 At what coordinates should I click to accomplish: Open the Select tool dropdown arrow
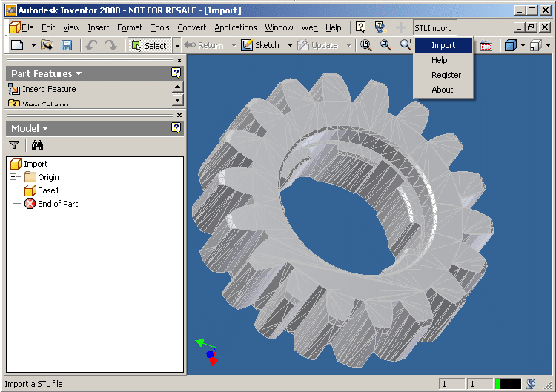point(176,45)
